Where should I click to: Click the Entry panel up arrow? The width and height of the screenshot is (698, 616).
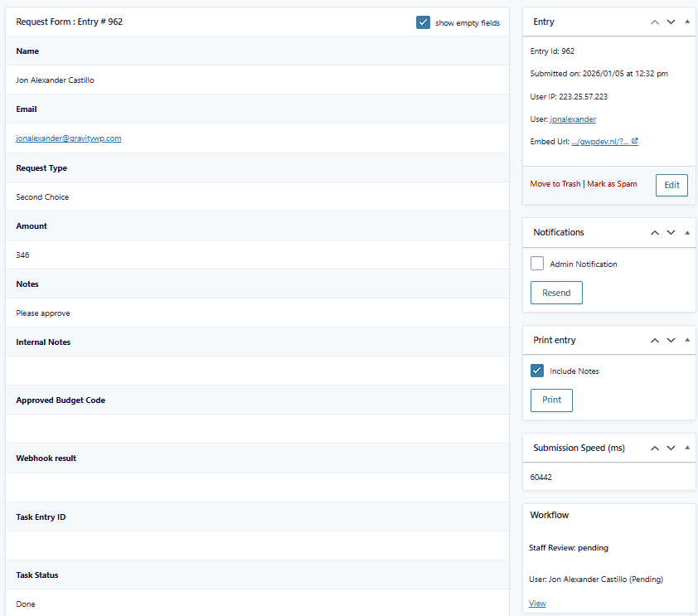tap(654, 22)
